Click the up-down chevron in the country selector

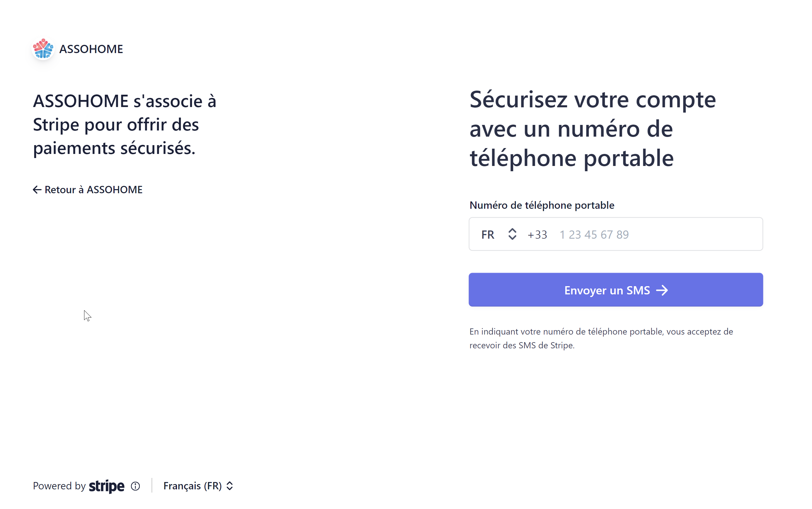pos(512,234)
